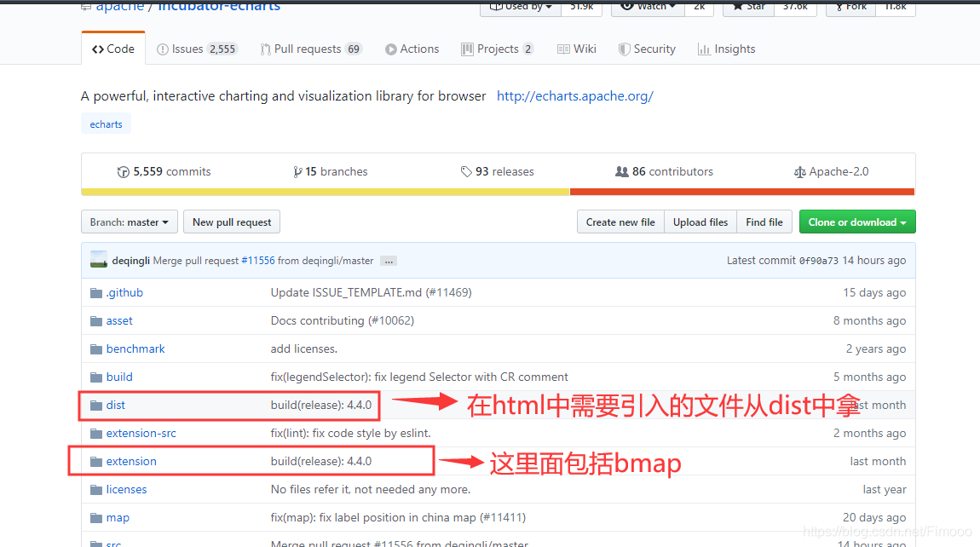
Task: Open the build folder
Action: coord(119,377)
